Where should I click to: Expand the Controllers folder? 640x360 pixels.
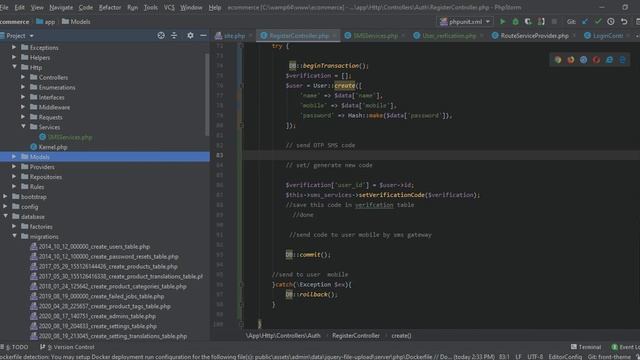click(x=23, y=77)
